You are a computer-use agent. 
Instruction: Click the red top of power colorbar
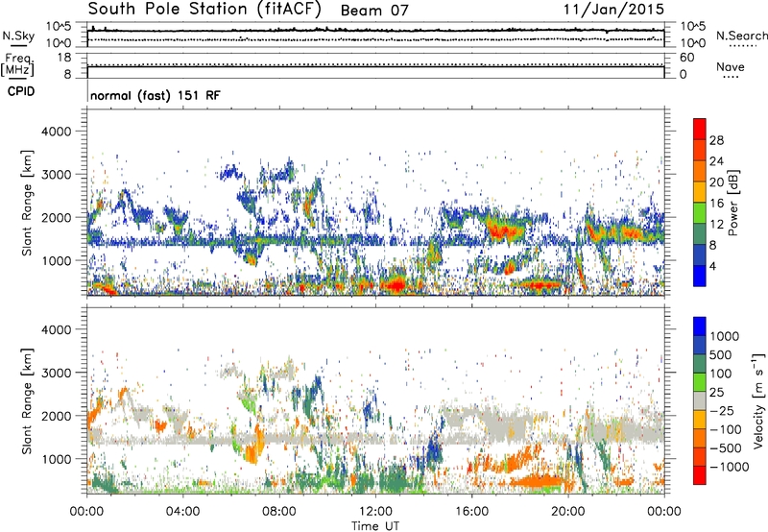[x=700, y=128]
